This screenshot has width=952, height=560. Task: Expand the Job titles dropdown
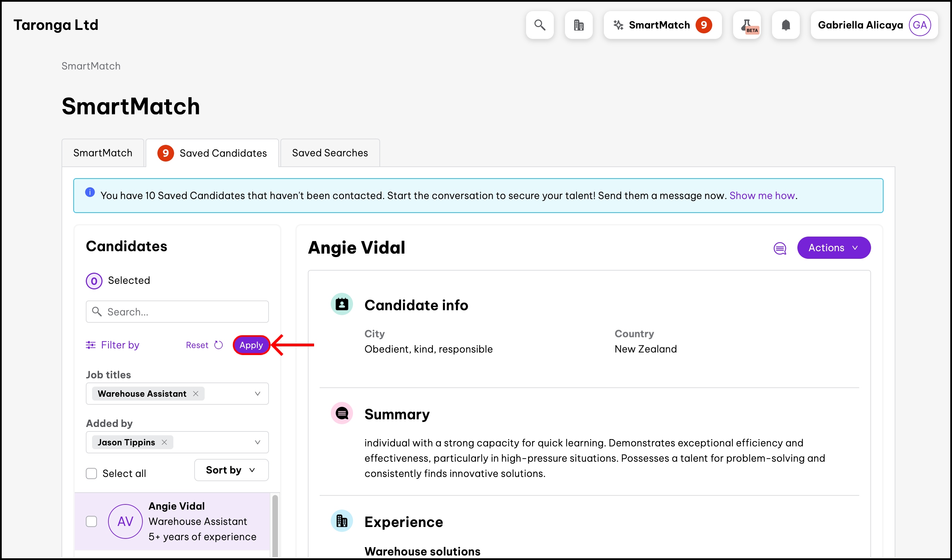pyautogui.click(x=257, y=394)
